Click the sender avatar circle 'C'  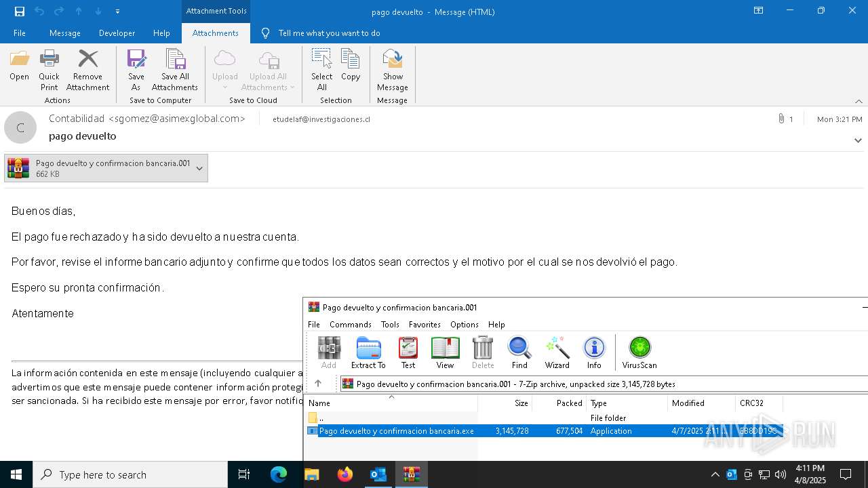pyautogui.click(x=20, y=127)
